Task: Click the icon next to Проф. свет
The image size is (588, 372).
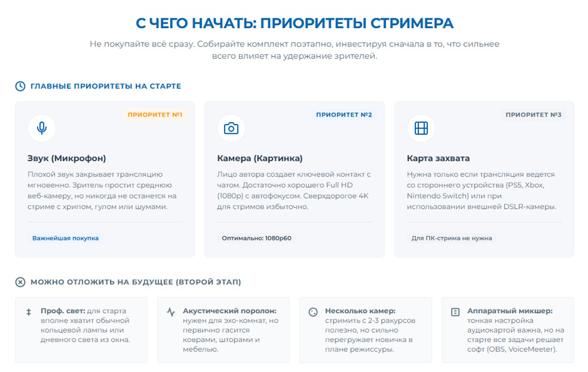Action: tap(29, 312)
